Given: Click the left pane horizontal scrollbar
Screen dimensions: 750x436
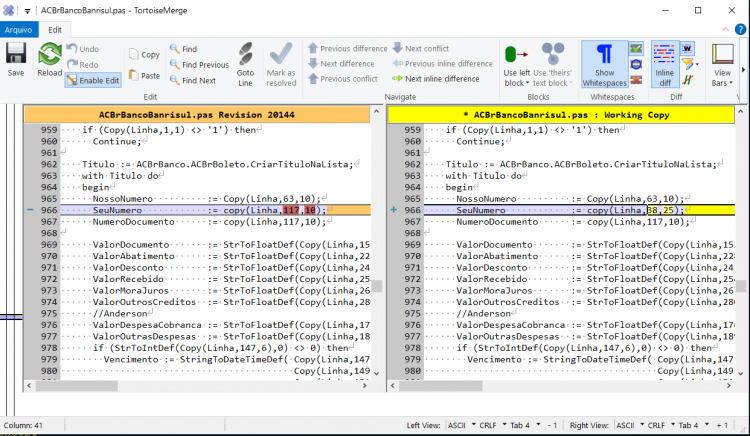Looking at the screenshot, I should [197, 385].
